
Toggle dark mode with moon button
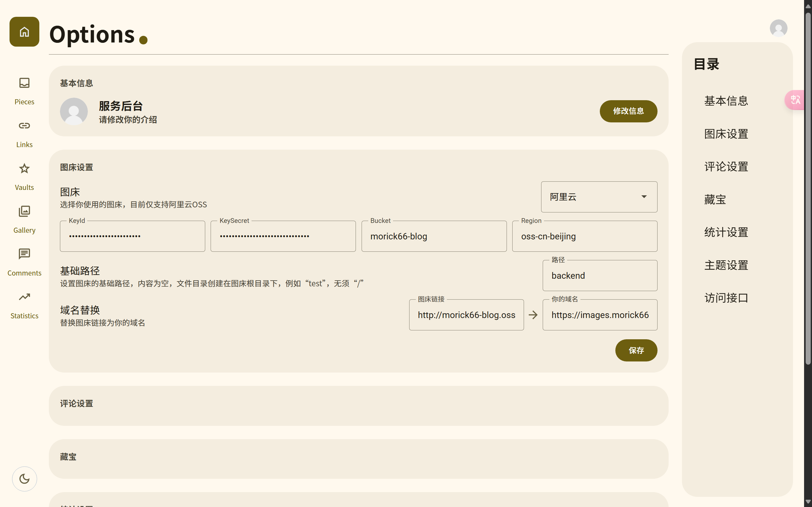[x=24, y=479]
